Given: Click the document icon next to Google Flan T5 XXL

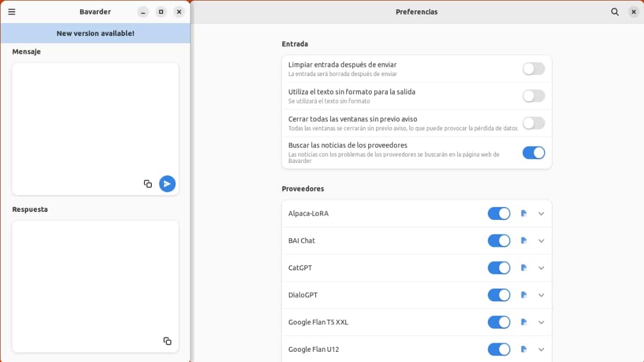Looking at the screenshot, I should click(x=524, y=322).
